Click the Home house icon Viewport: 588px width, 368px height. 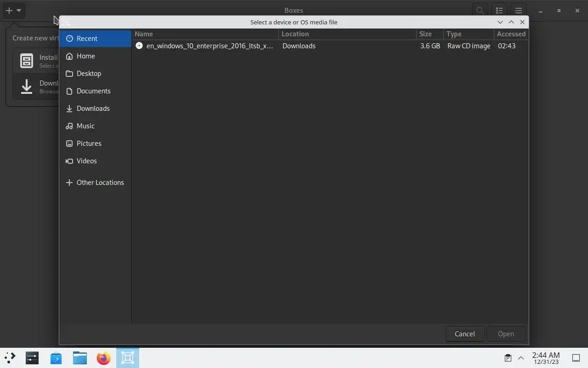click(x=69, y=56)
